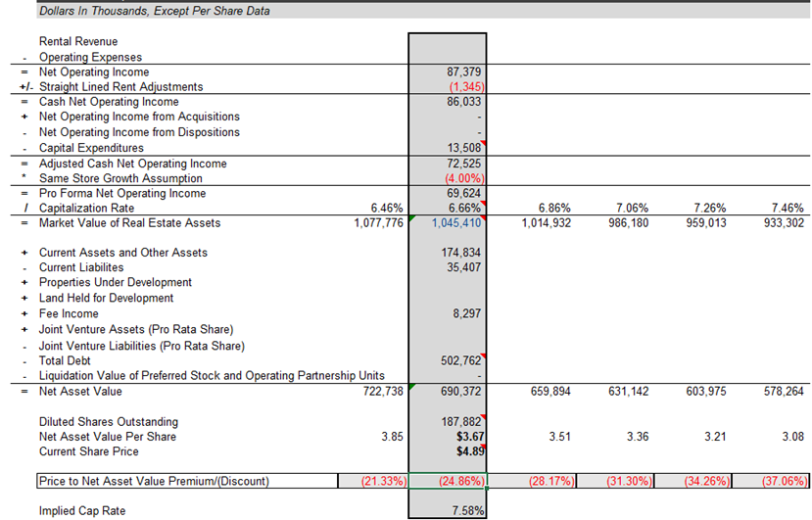Click the (21.33%) discount cell
The width and height of the screenshot is (812, 520).
coord(373,481)
